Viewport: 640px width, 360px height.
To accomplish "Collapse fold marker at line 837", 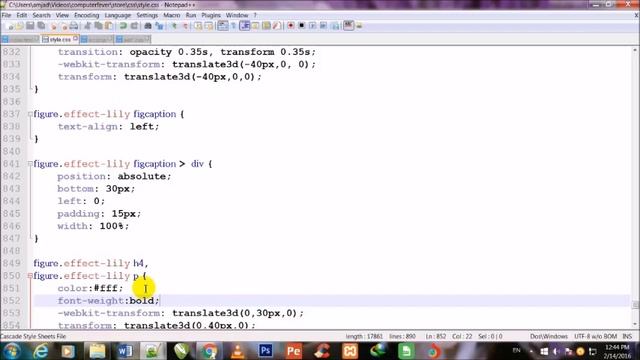I will (x=30, y=114).
